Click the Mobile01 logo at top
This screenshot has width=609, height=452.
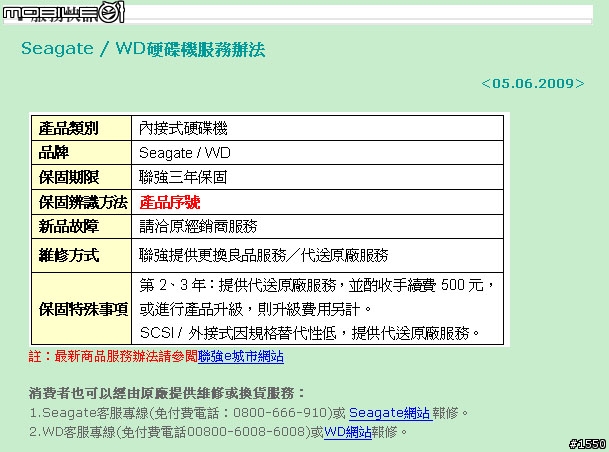(x=64, y=12)
